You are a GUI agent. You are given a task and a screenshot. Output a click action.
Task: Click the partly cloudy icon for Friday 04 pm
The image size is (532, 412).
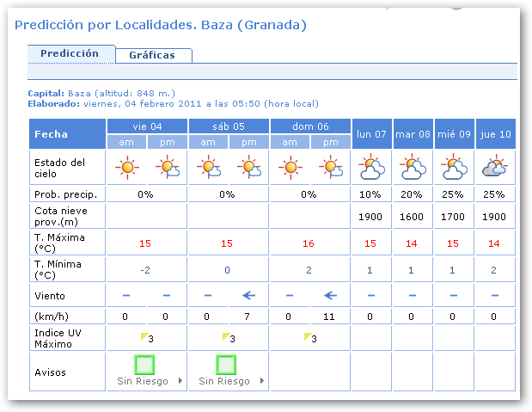click(x=167, y=167)
